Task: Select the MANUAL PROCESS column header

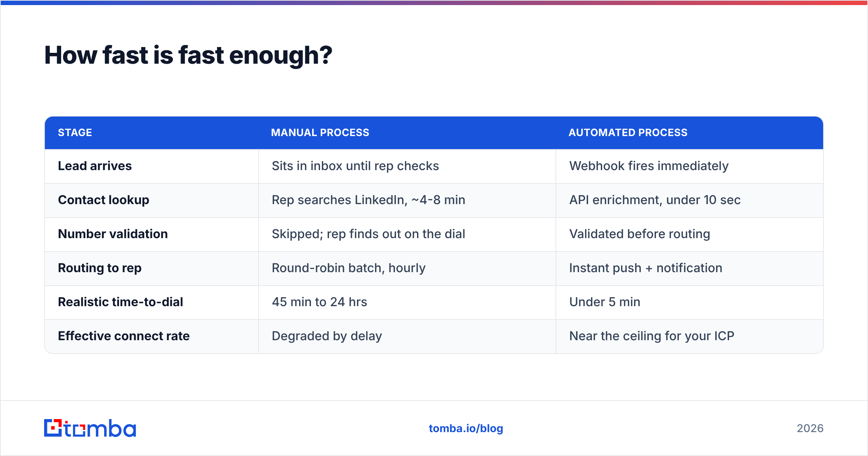Action: [x=320, y=132]
